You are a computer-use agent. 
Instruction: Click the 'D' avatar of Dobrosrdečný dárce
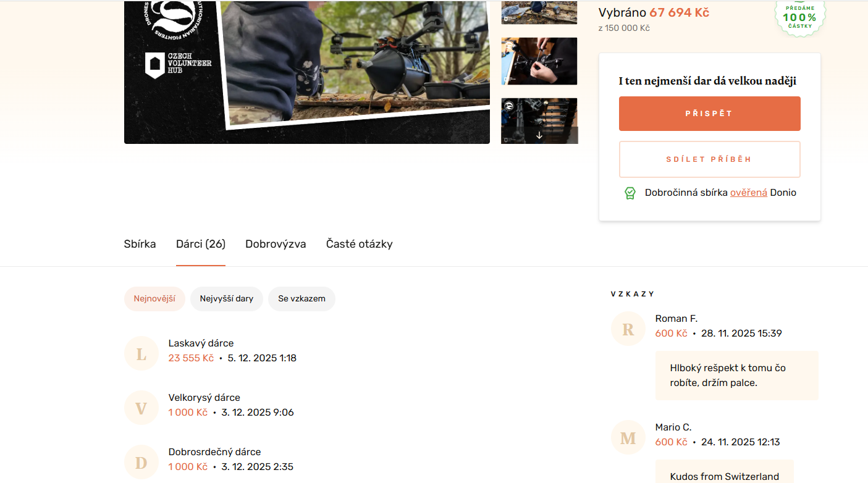point(141,463)
